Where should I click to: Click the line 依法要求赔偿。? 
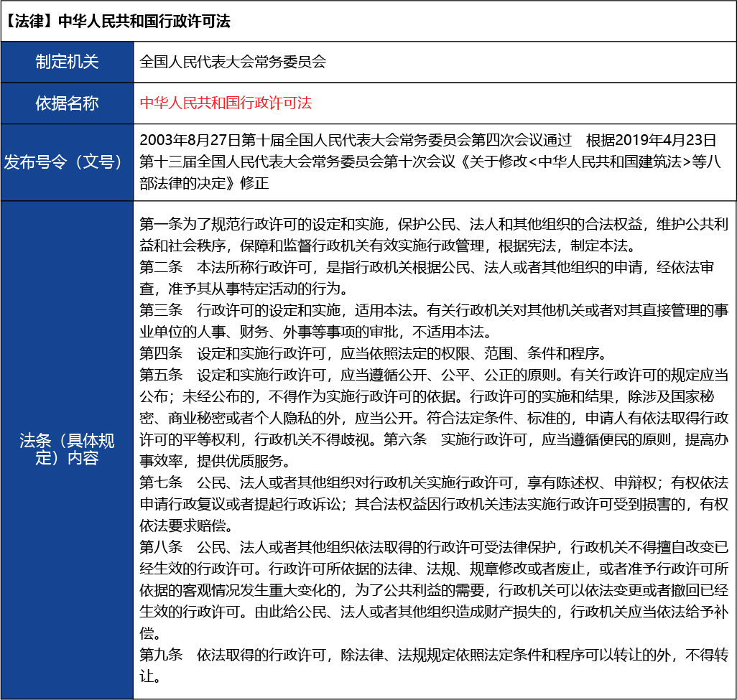coord(186,526)
